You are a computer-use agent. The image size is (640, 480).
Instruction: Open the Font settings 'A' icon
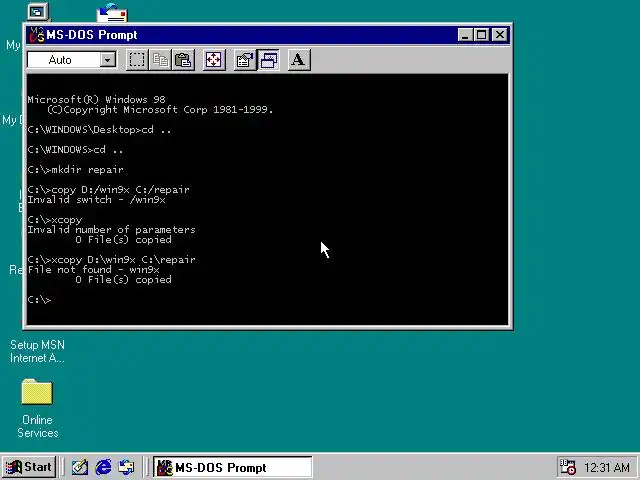[x=299, y=60]
